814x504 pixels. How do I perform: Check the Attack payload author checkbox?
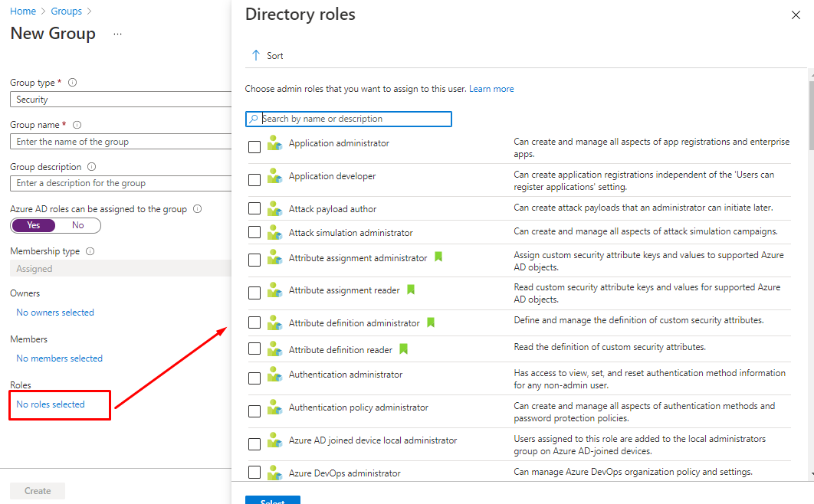254,209
